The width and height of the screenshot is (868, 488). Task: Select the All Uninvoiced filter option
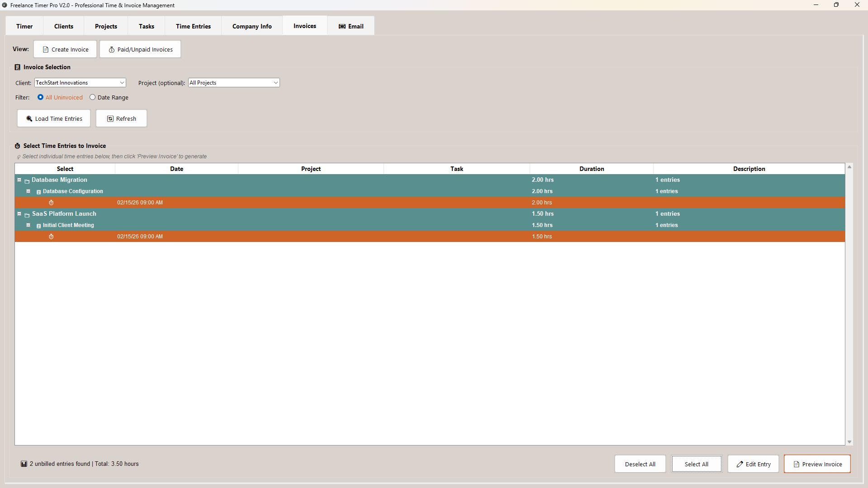(x=40, y=97)
